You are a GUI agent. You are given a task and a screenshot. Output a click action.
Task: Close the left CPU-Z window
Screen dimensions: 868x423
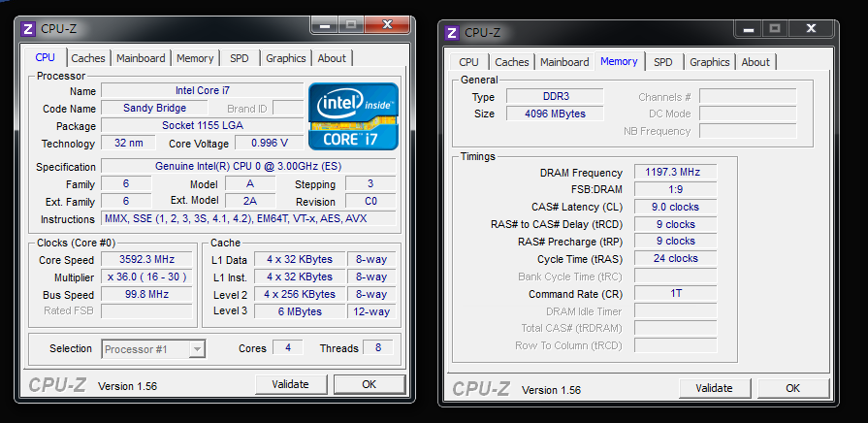tap(388, 24)
